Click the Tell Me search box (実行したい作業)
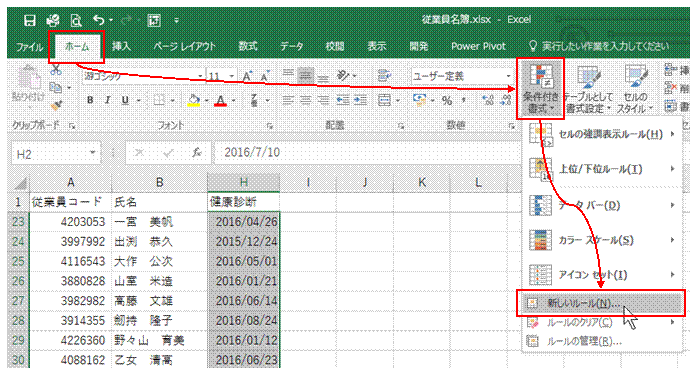 tap(599, 46)
